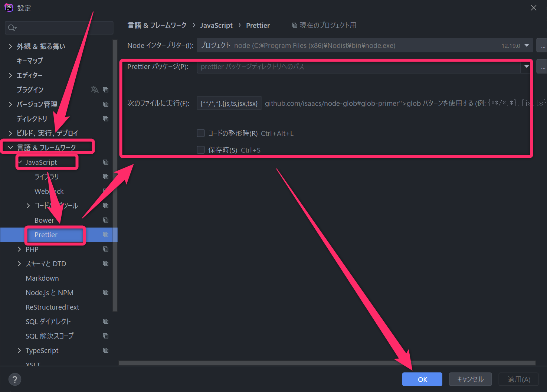This screenshot has width=547, height=392.
Task: Click the 適用(A) button
Action: pyautogui.click(x=519, y=379)
